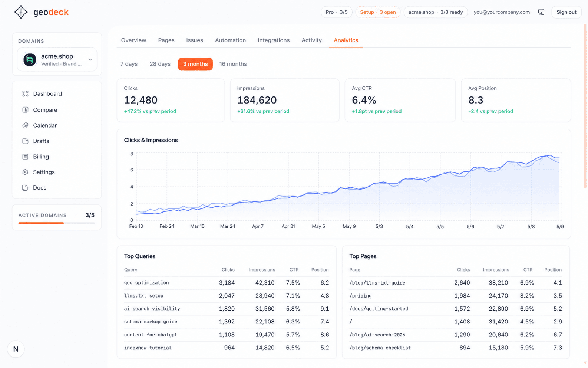This screenshot has width=588, height=368.
Task: Select the Analytics tab
Action: coord(346,40)
